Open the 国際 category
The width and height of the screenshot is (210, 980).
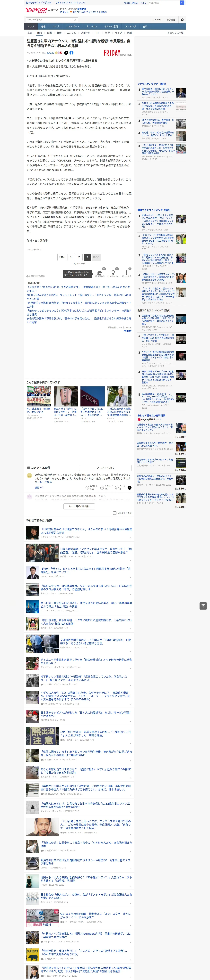pyautogui.click(x=49, y=33)
